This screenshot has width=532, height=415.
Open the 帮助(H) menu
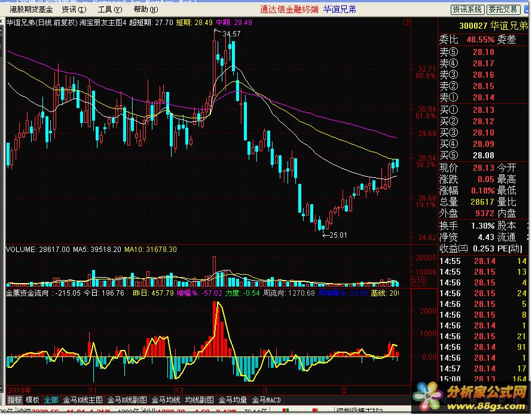146,10
